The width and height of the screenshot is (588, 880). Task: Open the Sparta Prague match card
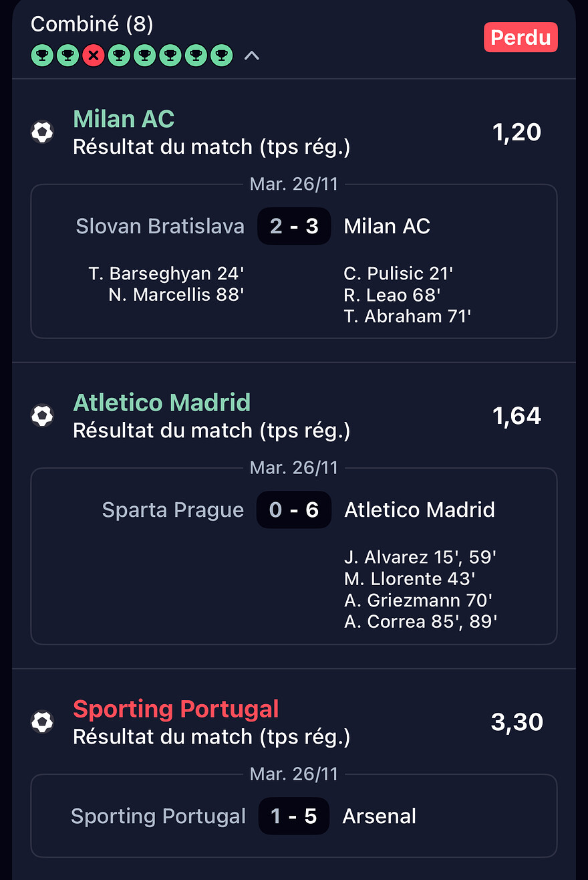coord(294,556)
